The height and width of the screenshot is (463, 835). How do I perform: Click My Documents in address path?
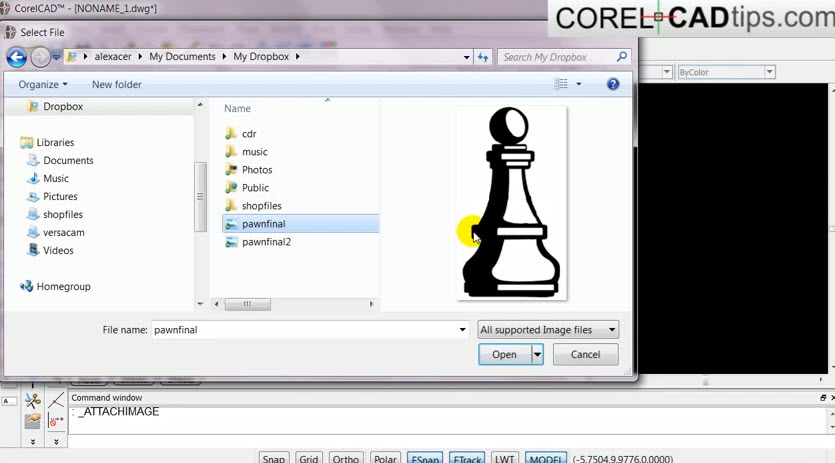pos(182,56)
